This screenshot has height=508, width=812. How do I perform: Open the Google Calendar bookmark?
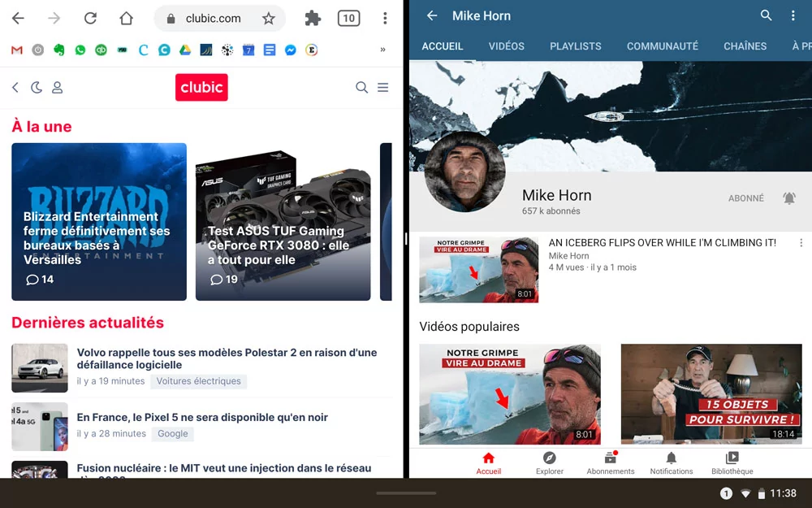coord(248,50)
